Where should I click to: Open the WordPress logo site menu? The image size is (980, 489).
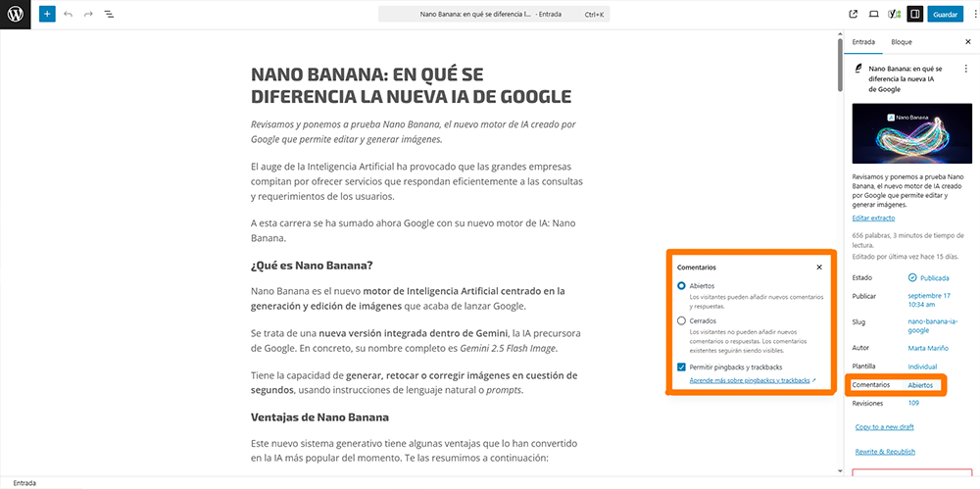click(15, 15)
